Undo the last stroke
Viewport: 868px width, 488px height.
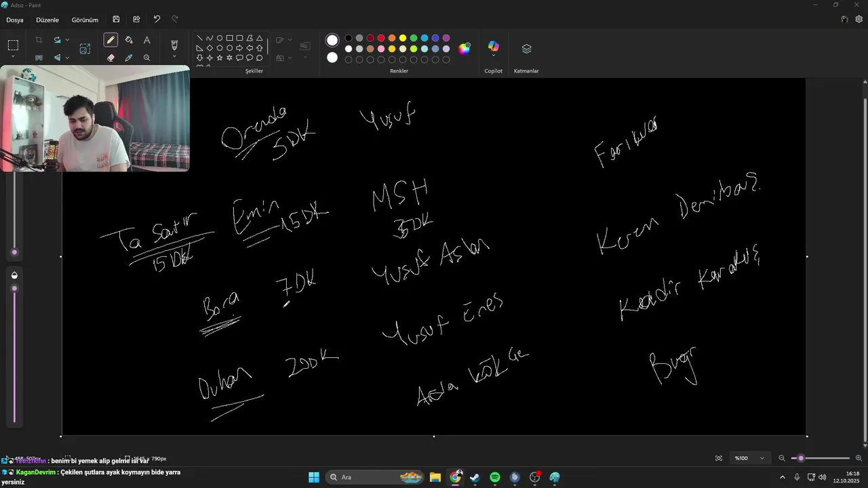point(157,20)
